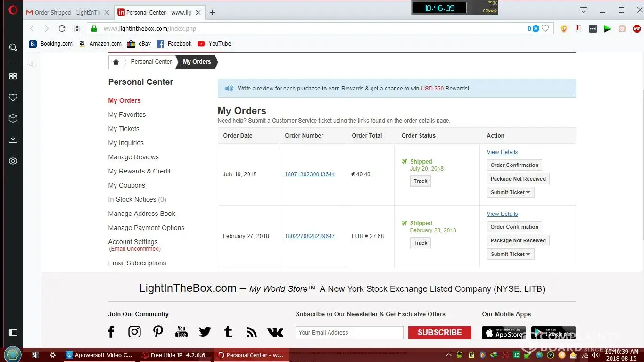This screenshot has height=362, width=644.
Task: Toggle the Opera sidebar panel button
Action: tap(13, 332)
